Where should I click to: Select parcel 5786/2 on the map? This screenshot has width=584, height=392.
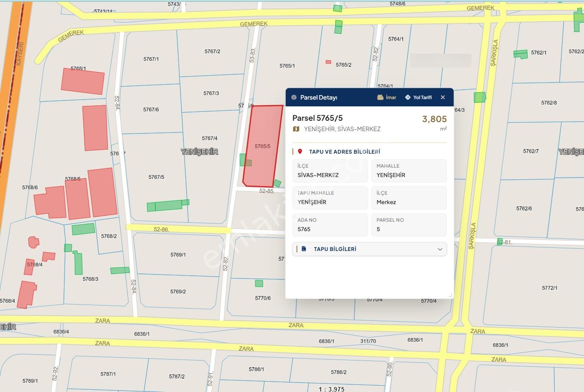click(338, 372)
